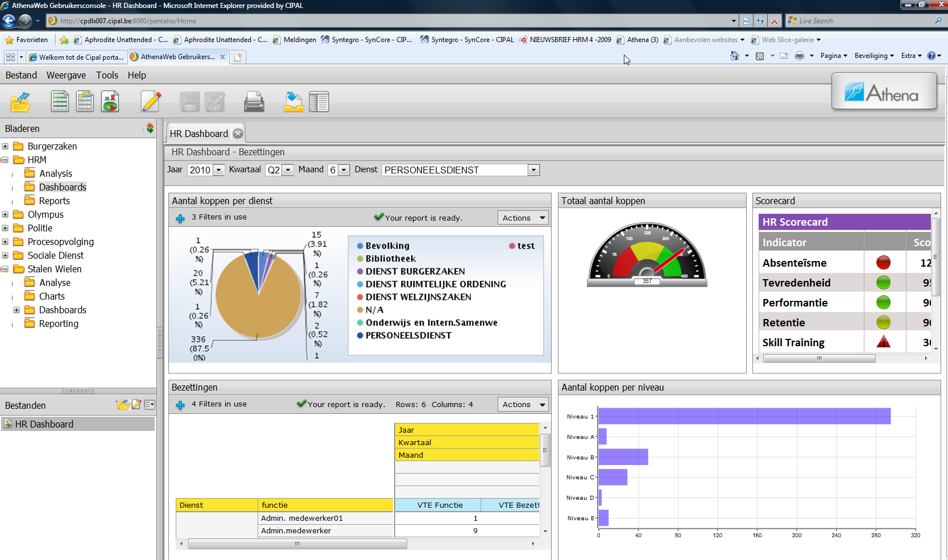Click the IE home icon
948x560 pixels.
pyautogui.click(x=735, y=56)
